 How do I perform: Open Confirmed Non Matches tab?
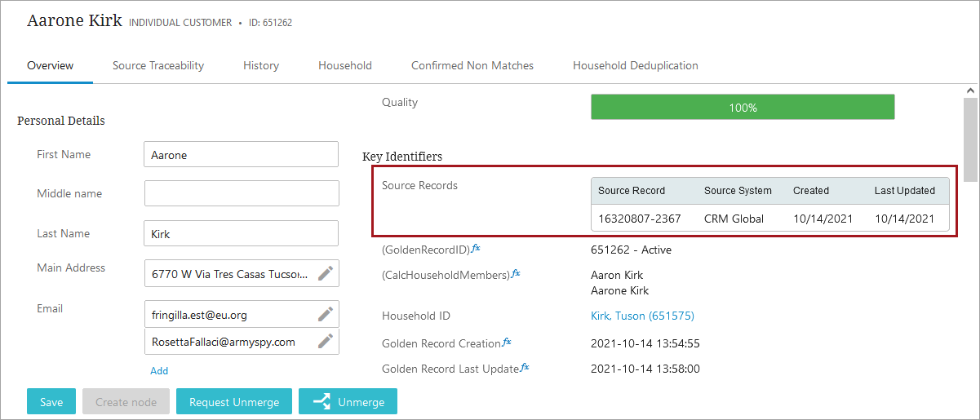point(472,65)
